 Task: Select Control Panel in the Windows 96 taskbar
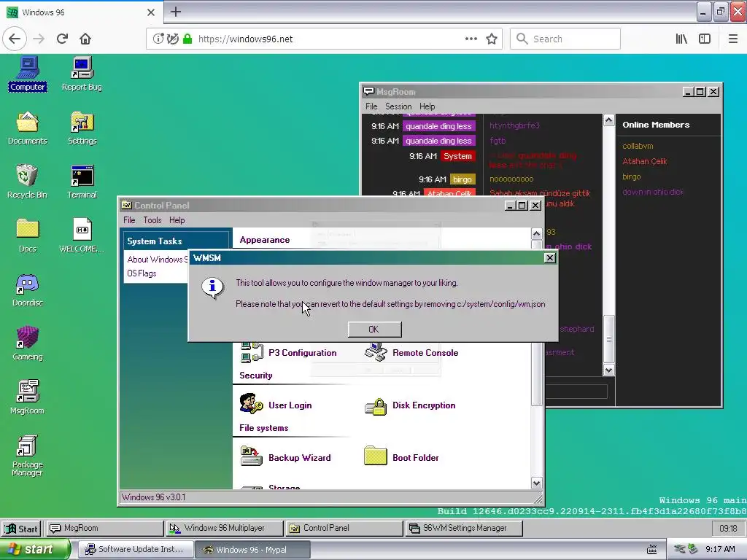tap(344, 528)
